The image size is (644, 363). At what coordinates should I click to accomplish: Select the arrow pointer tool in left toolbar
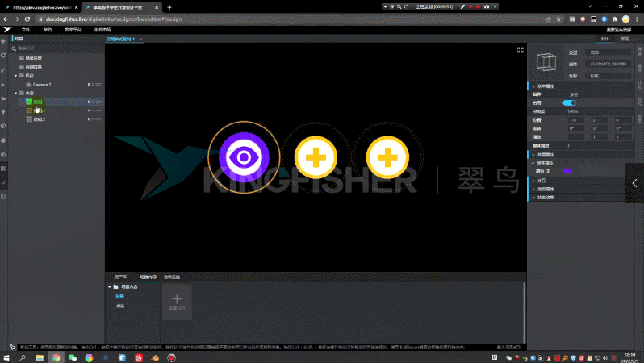(x=3, y=85)
